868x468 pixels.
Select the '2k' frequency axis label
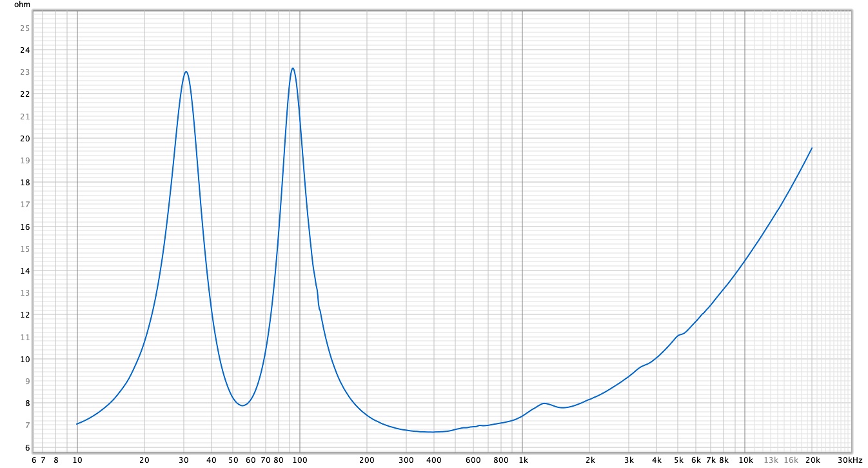590,460
